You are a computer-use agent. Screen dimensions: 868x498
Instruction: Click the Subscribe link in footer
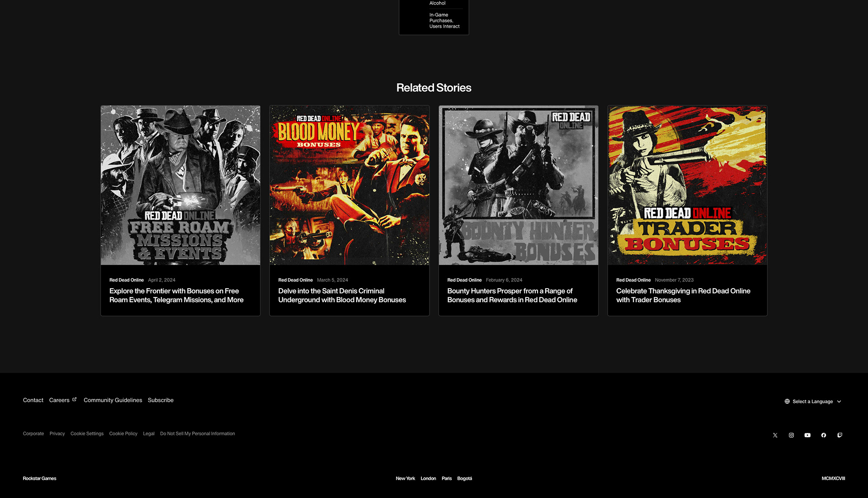point(160,400)
